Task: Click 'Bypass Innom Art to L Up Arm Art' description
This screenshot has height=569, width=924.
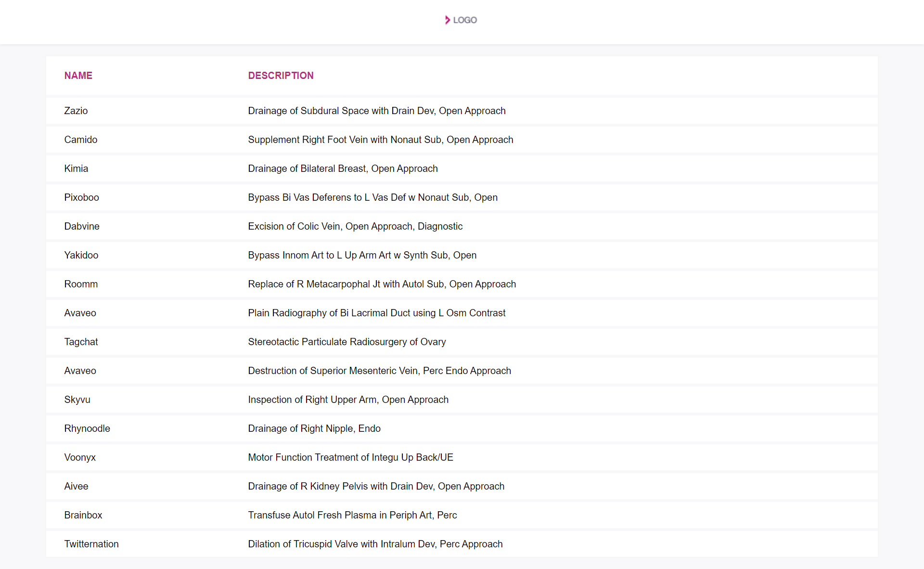Action: point(362,255)
